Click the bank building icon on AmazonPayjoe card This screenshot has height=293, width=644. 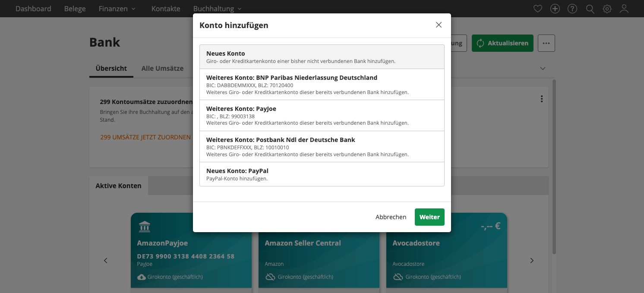tap(145, 227)
